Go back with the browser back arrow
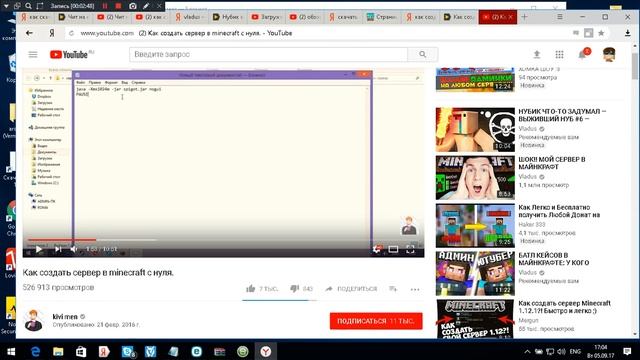Screen dimensions: 640x360 point(29,33)
